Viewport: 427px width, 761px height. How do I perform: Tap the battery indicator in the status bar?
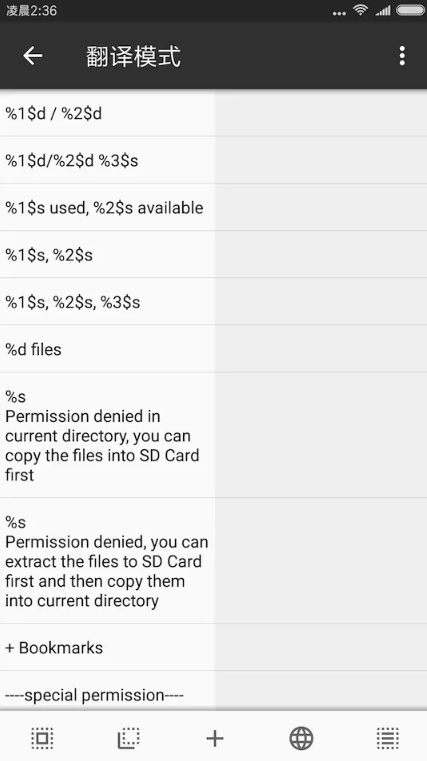[410, 10]
